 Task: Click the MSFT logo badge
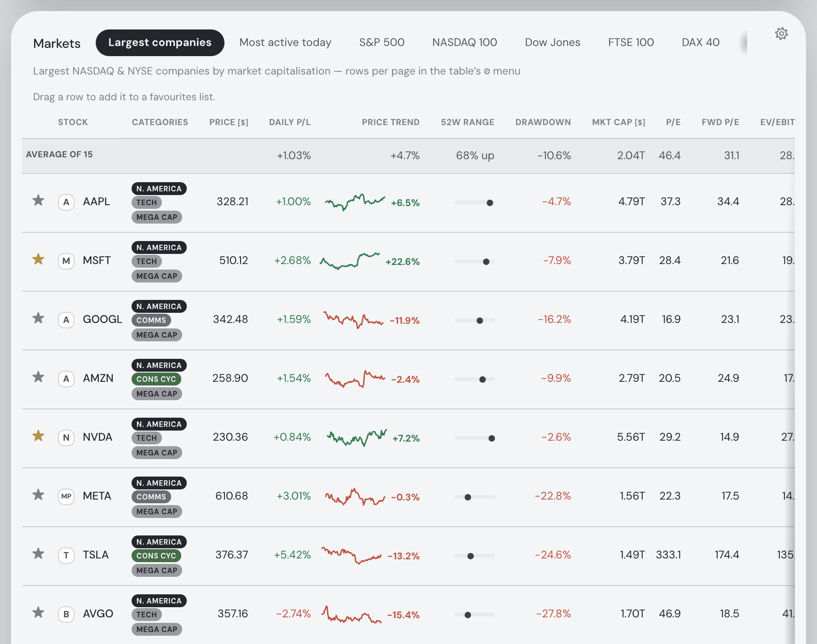click(x=66, y=261)
